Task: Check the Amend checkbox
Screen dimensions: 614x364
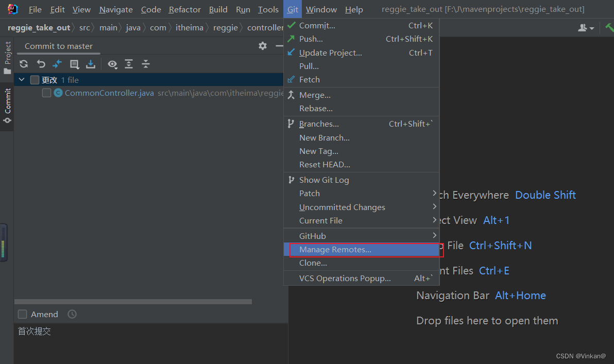Action: [x=23, y=314]
